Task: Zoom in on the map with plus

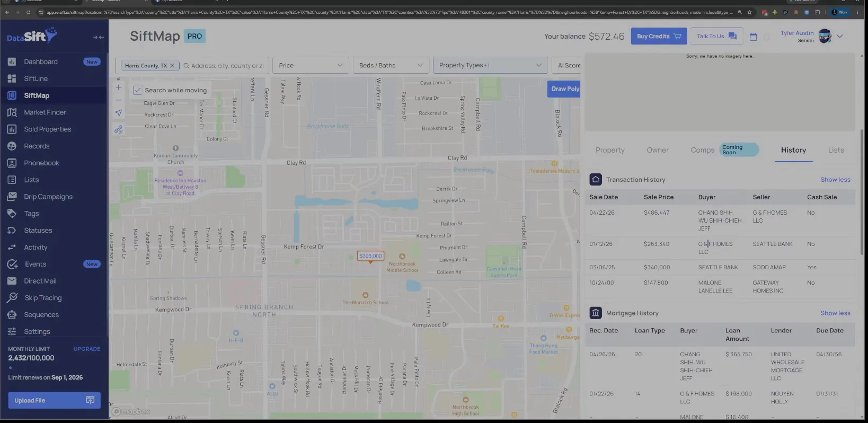Action: pyautogui.click(x=119, y=87)
